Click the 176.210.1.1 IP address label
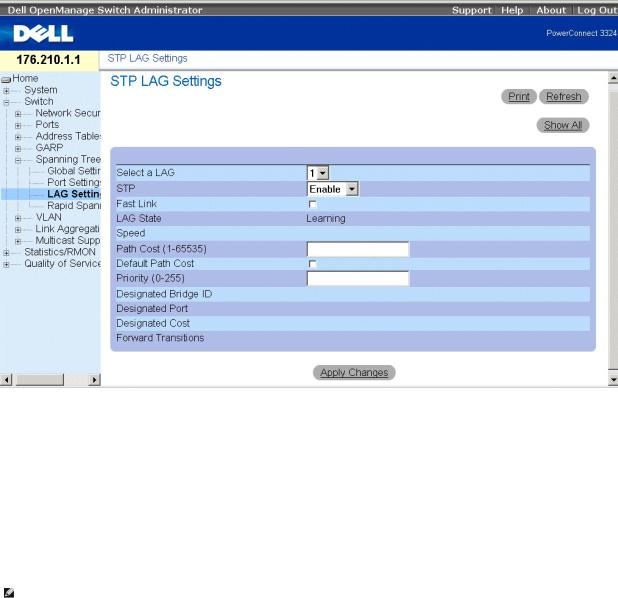The height and width of the screenshot is (598, 618). tap(48, 60)
